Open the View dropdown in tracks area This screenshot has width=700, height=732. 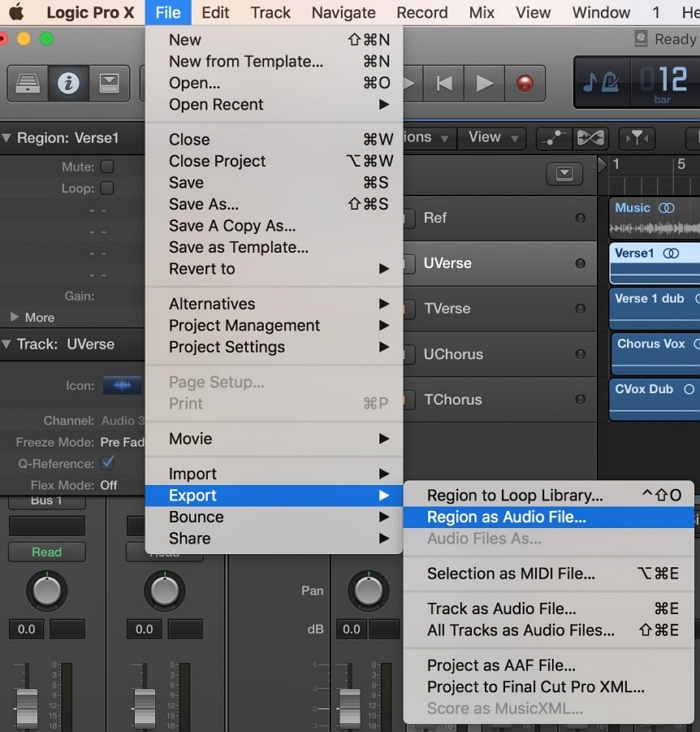point(493,137)
